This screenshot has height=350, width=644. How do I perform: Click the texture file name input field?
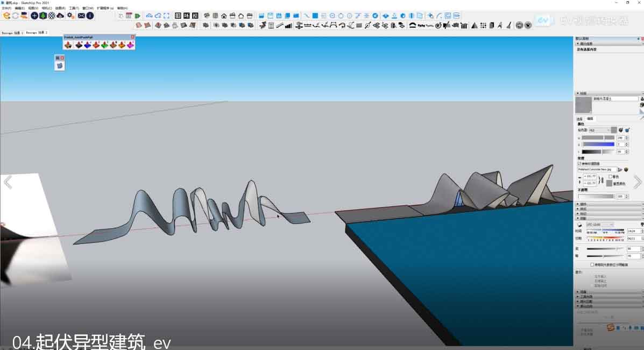(597, 170)
